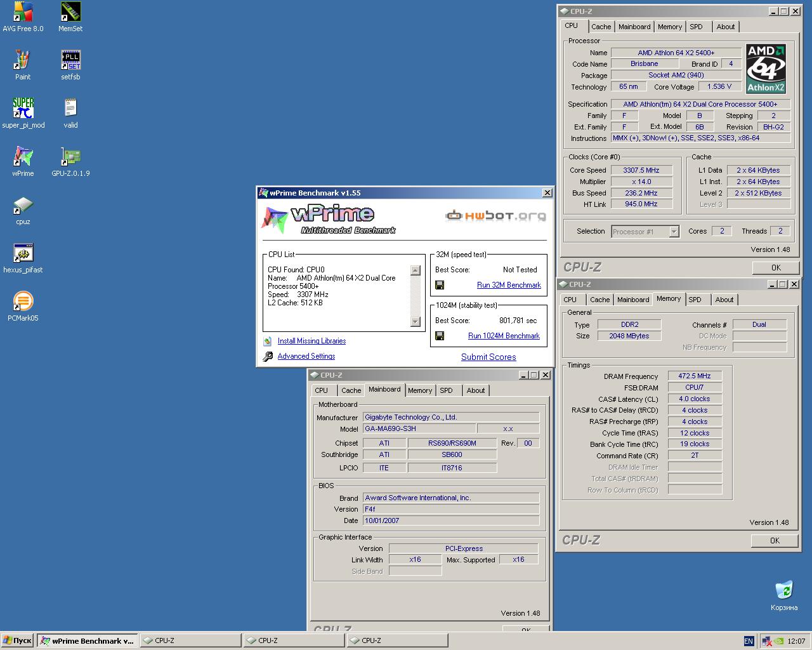Click the network tray icon
812x650 pixels.
point(766,641)
